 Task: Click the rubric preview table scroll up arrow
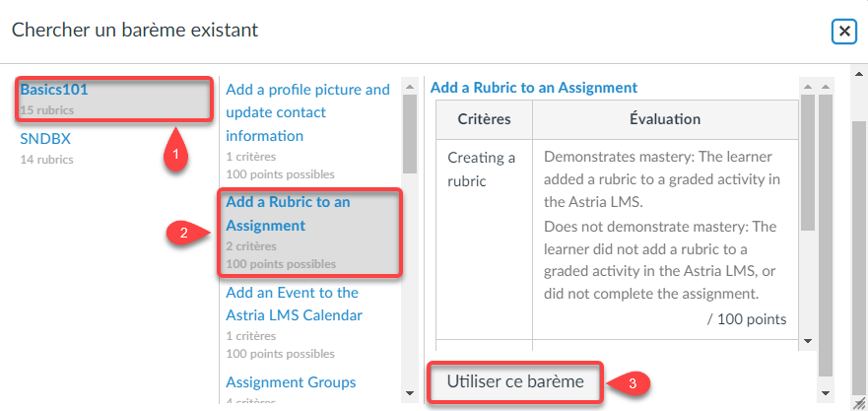[x=808, y=87]
